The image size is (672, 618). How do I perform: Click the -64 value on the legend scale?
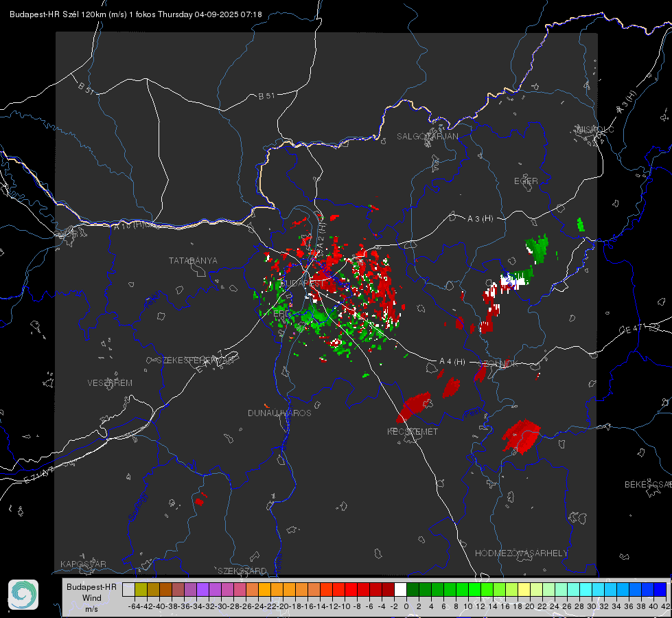[x=134, y=606]
